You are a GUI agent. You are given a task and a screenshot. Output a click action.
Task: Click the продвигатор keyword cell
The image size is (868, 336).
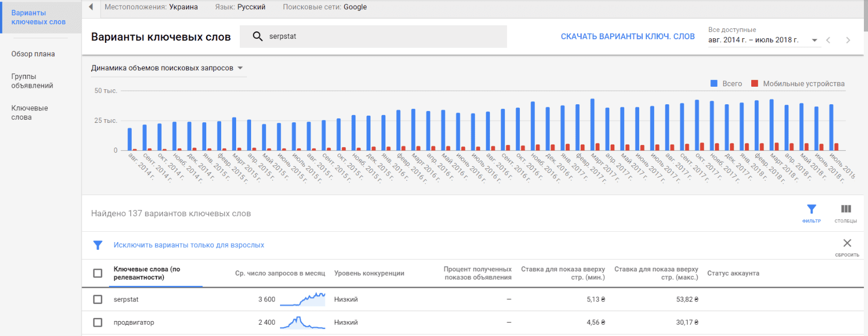(134, 323)
